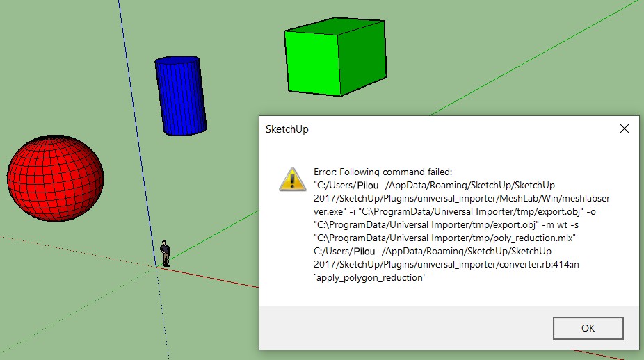The image size is (644, 360).
Task: Click the 'converter.rb:414:in' text line
Action: coord(446,264)
